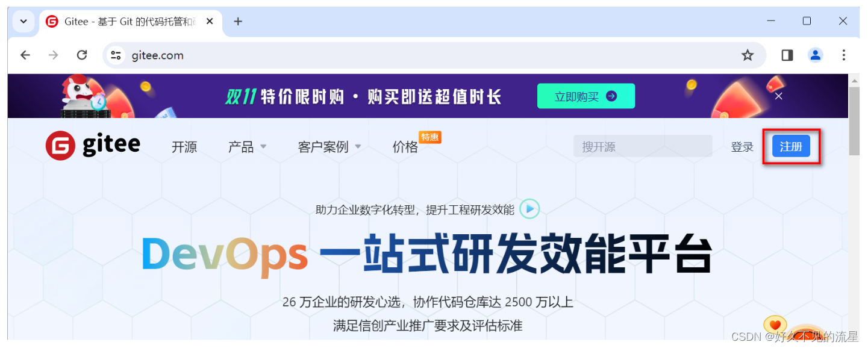Image resolution: width=868 pixels, height=348 pixels.
Task: Click the gitee logo
Action: 93,146
